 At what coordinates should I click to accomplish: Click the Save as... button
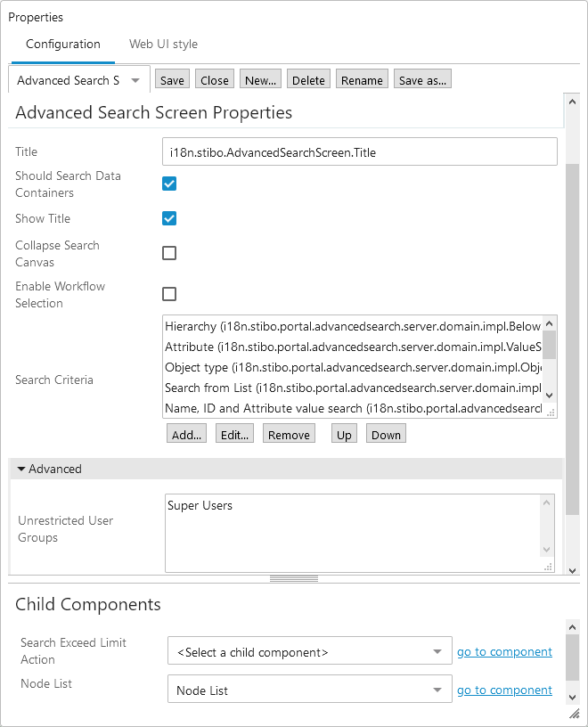click(x=422, y=80)
